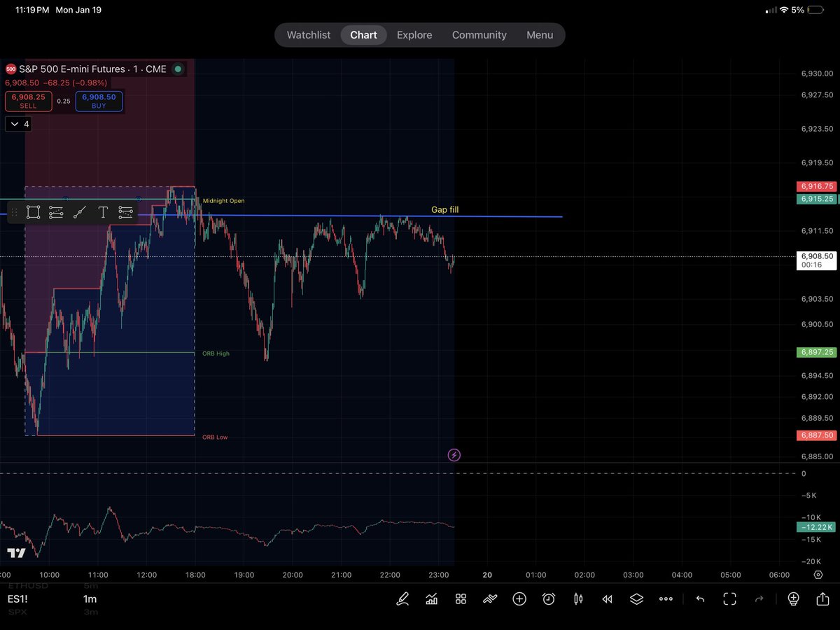840x630 pixels.
Task: Tap the 'Midnight Open' label
Action: (223, 201)
